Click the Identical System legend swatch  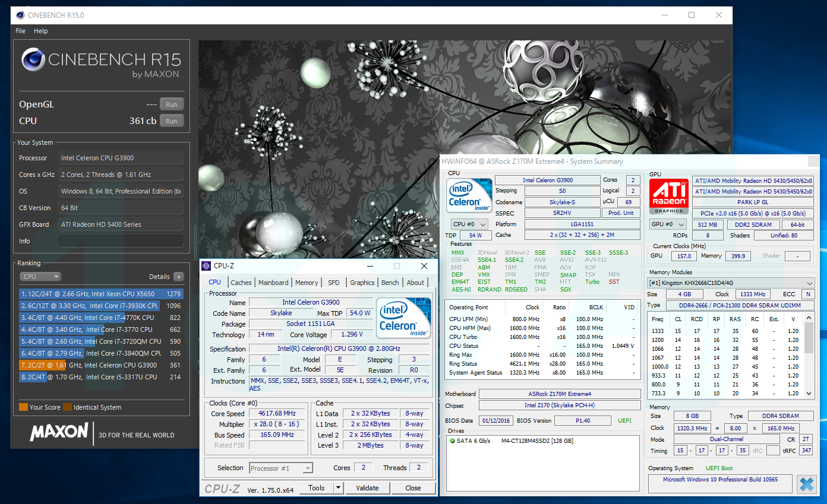(x=68, y=407)
